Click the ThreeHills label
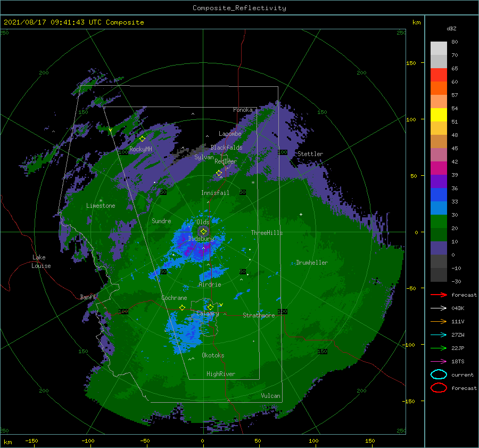Viewport: 479px width, 448px height. (x=267, y=233)
